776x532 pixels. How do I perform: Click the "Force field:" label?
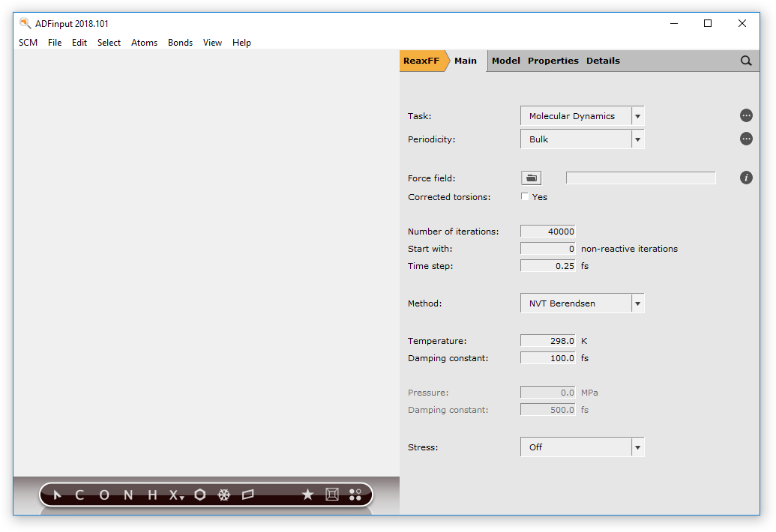[432, 178]
